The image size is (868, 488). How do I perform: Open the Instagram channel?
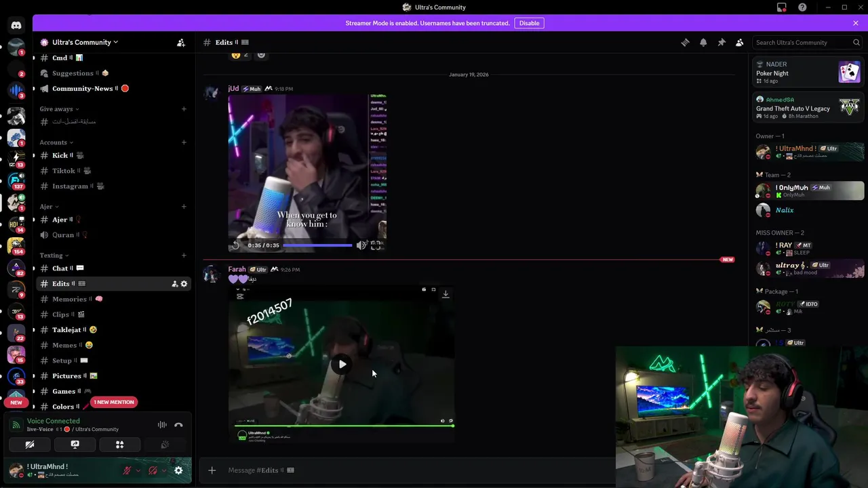pyautogui.click(x=113, y=186)
